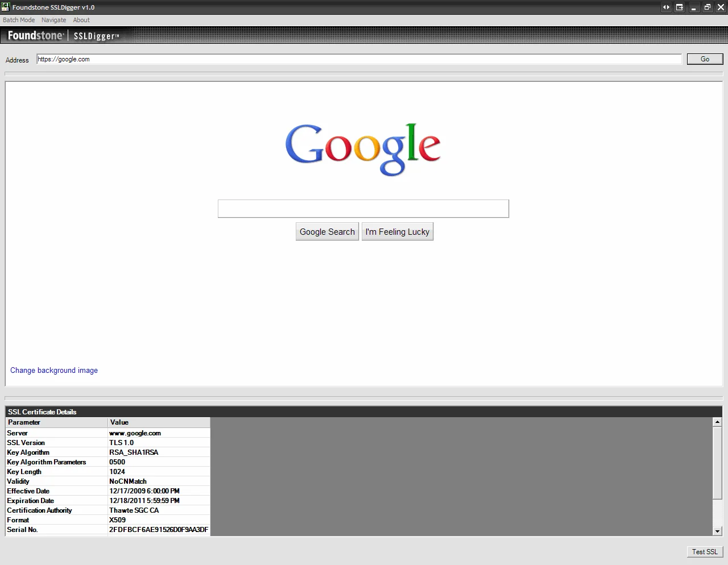The width and height of the screenshot is (728, 565).
Task: Select the Expiration Date parameter cell
Action: [56, 501]
